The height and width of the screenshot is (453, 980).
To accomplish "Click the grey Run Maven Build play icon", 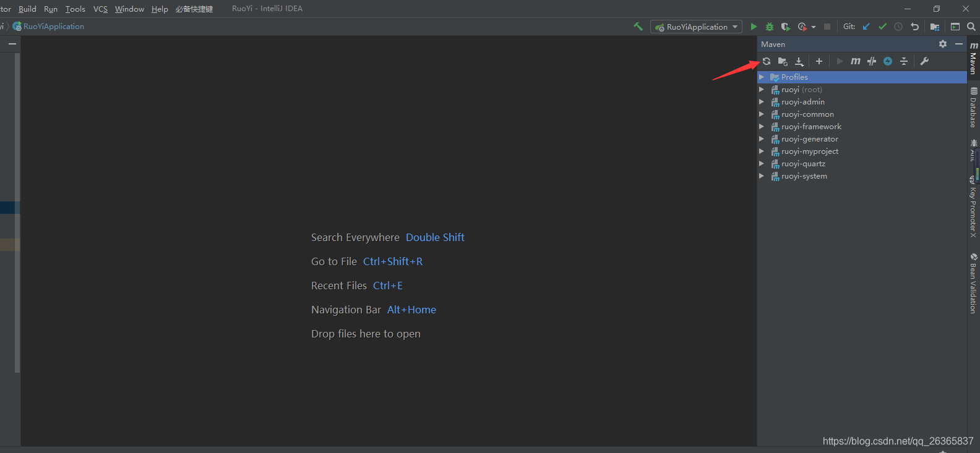I will pyautogui.click(x=840, y=61).
